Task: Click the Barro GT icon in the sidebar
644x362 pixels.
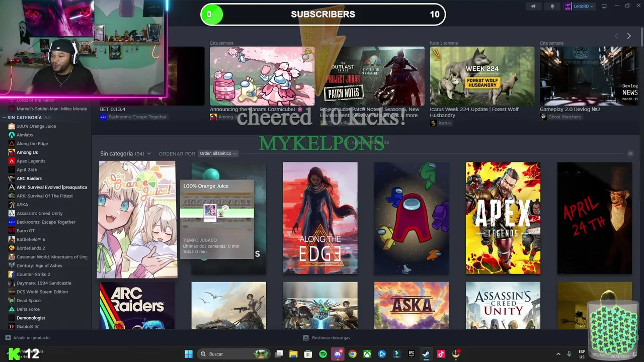Action: [12, 231]
